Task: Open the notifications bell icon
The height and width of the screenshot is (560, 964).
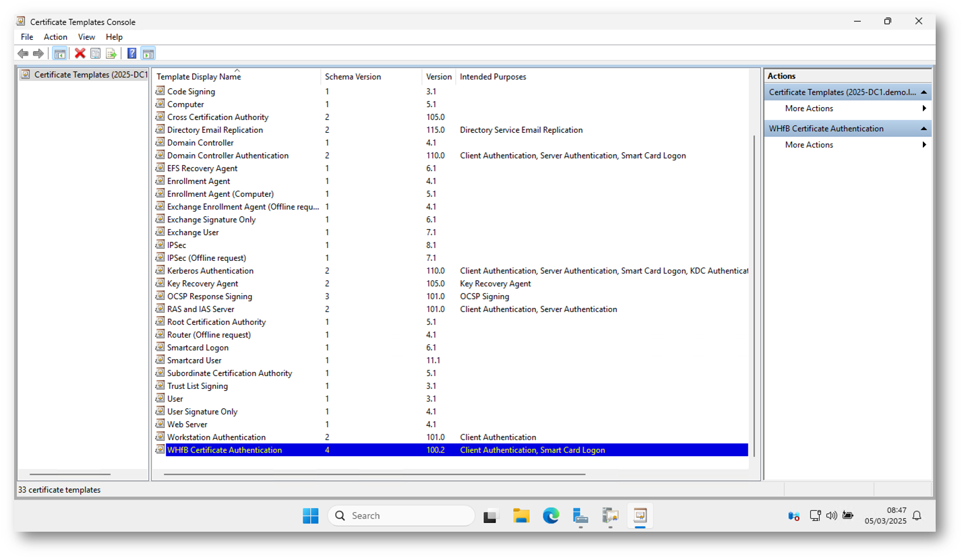Action: coord(917,516)
